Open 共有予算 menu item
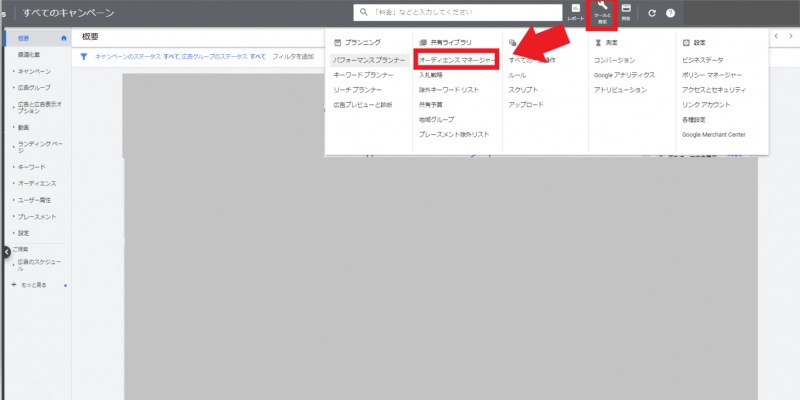The width and height of the screenshot is (800, 400). [431, 105]
